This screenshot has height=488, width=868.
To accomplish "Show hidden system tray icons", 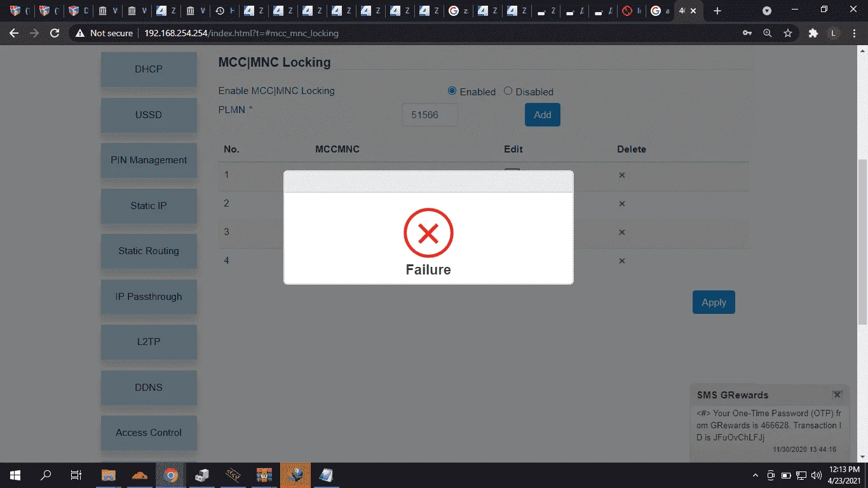I will 756,475.
